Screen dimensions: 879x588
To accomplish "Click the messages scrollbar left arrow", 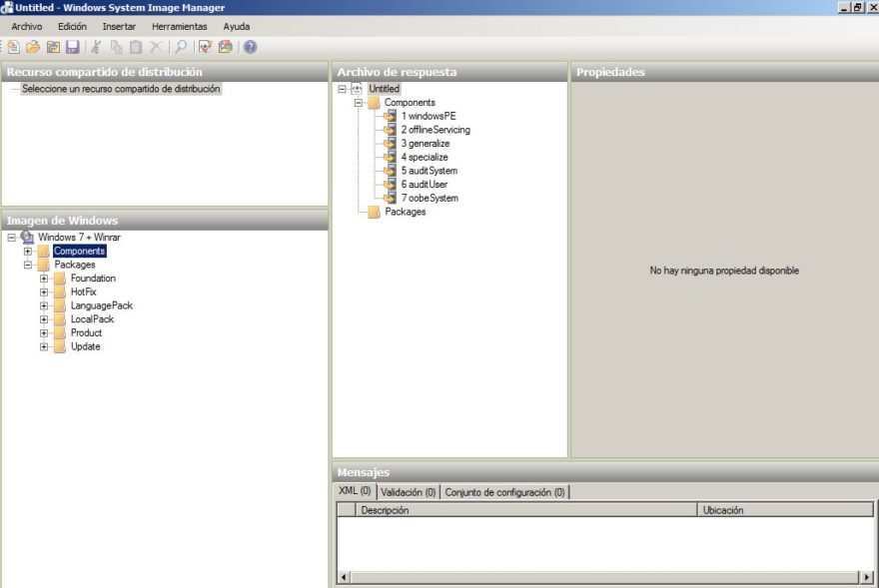I will [344, 577].
